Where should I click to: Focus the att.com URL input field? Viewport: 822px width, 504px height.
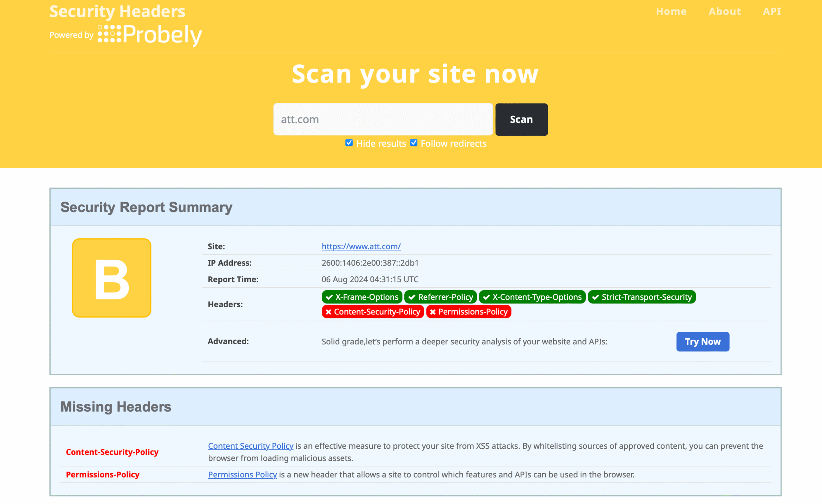383,119
